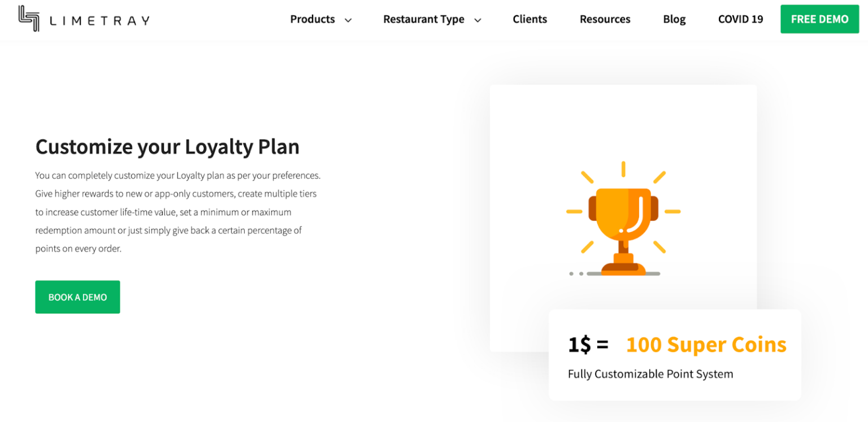
Task: Click the "Customize your Loyalty Plan" heading
Action: click(x=167, y=147)
